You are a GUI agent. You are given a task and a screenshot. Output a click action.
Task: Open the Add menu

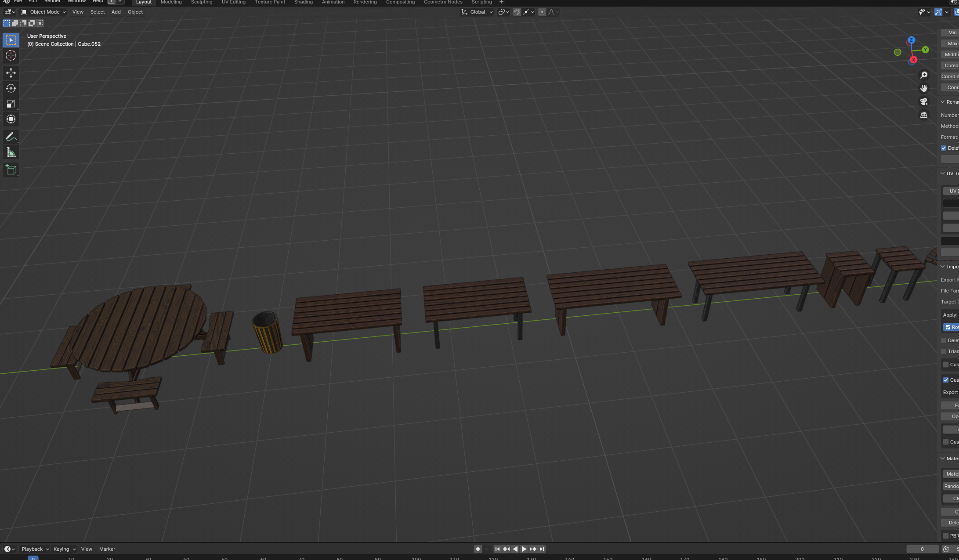(116, 12)
